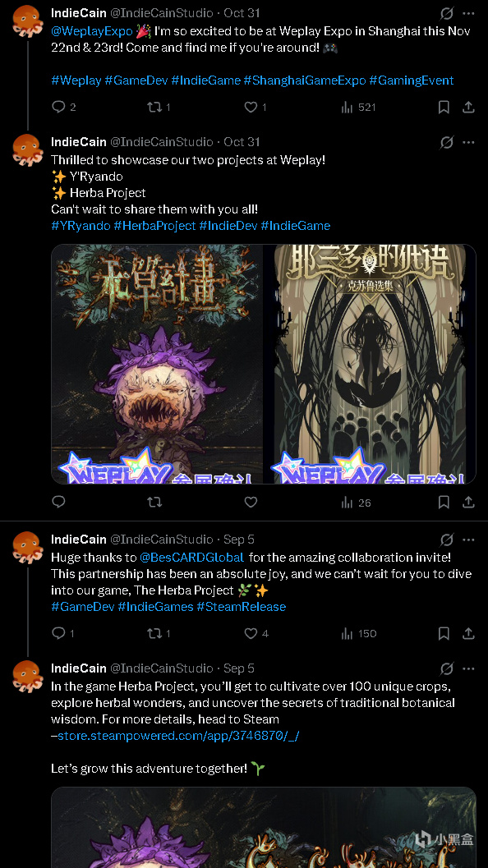Bookmark the tweet with 26 views
The height and width of the screenshot is (868, 488).
[x=444, y=502]
